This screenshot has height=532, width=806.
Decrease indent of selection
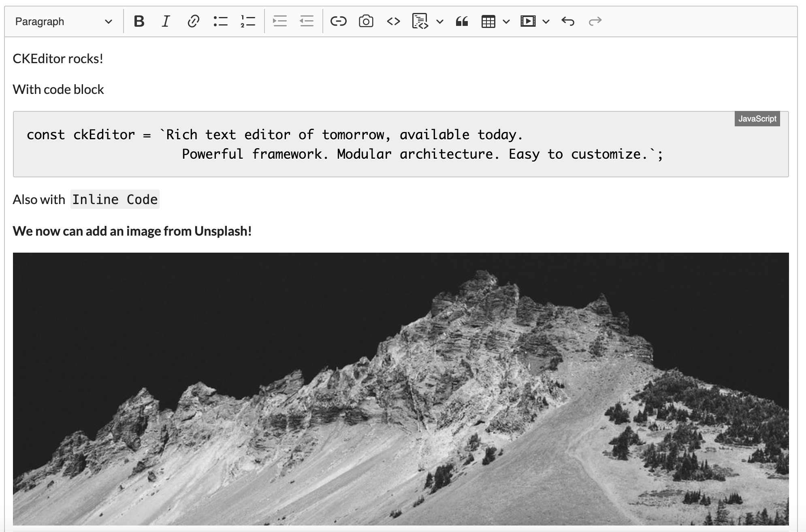coord(307,21)
